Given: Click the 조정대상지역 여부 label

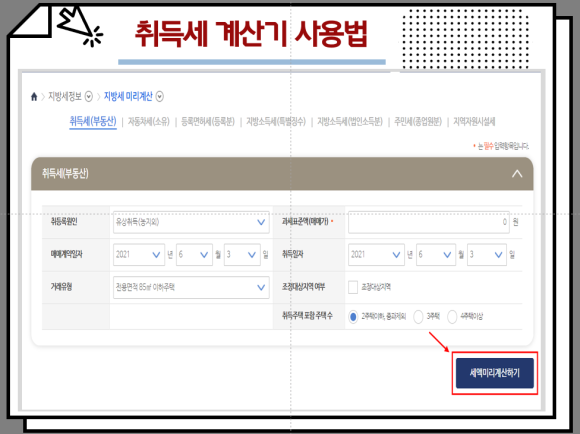Looking at the screenshot, I should pos(303,287).
